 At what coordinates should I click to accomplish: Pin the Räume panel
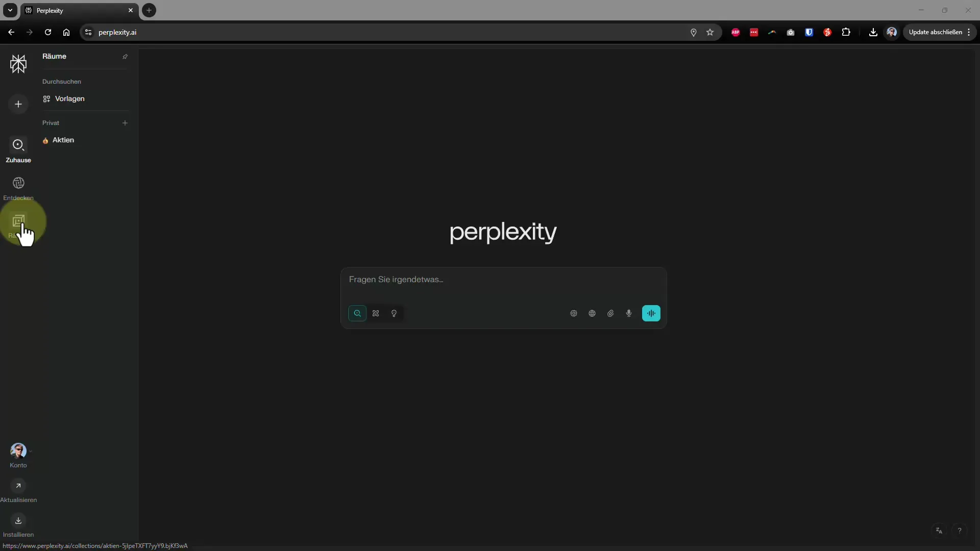pos(125,57)
